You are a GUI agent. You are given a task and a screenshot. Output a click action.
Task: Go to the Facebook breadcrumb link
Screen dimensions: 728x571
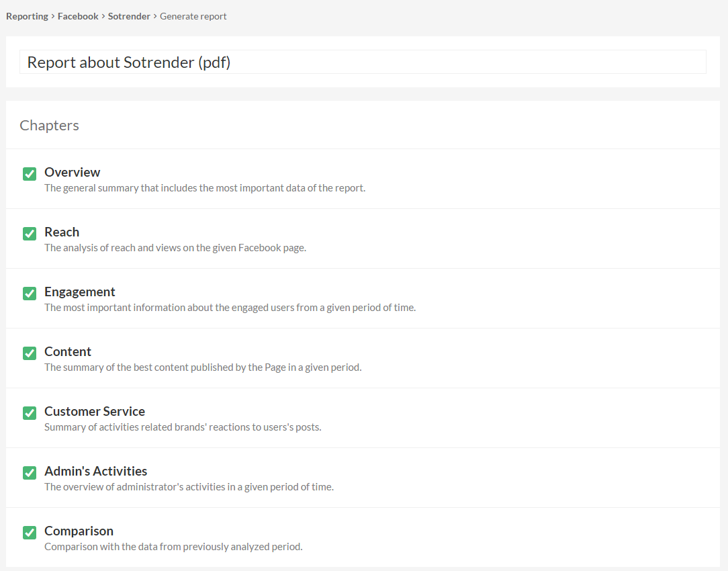78,16
